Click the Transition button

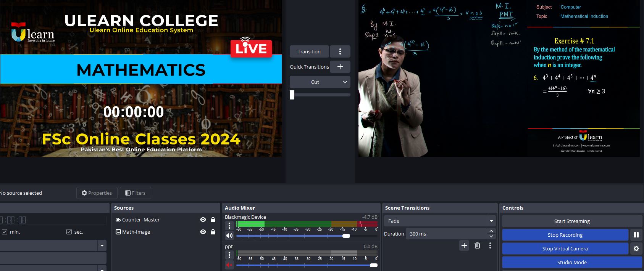pos(309,51)
